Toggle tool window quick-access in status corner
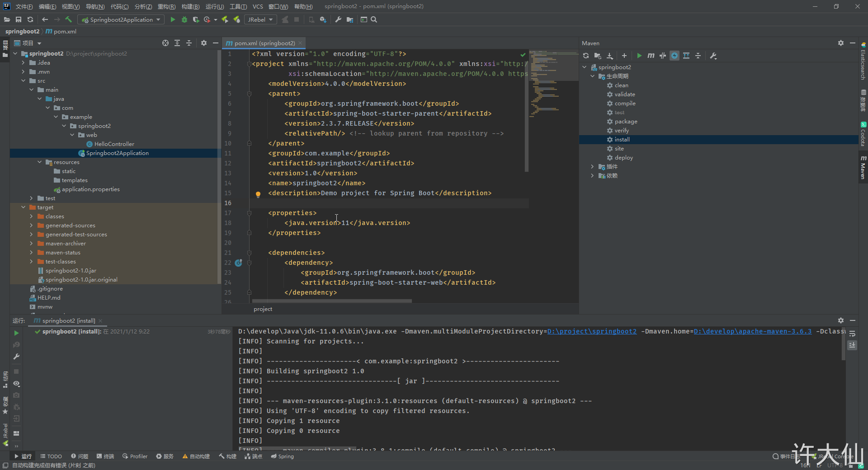868x470 pixels. coord(5,465)
